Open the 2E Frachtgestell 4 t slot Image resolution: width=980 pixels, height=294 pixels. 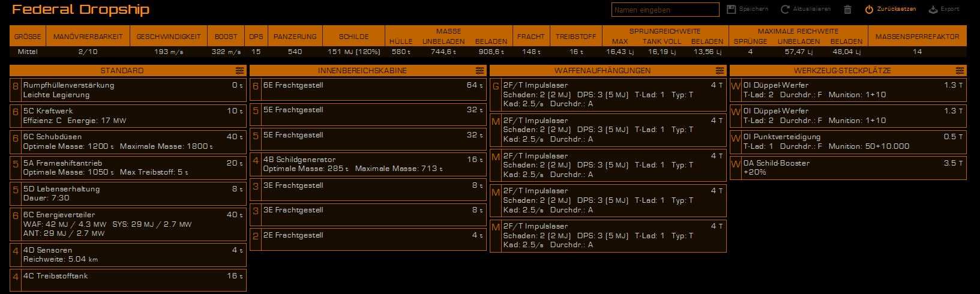click(x=368, y=239)
